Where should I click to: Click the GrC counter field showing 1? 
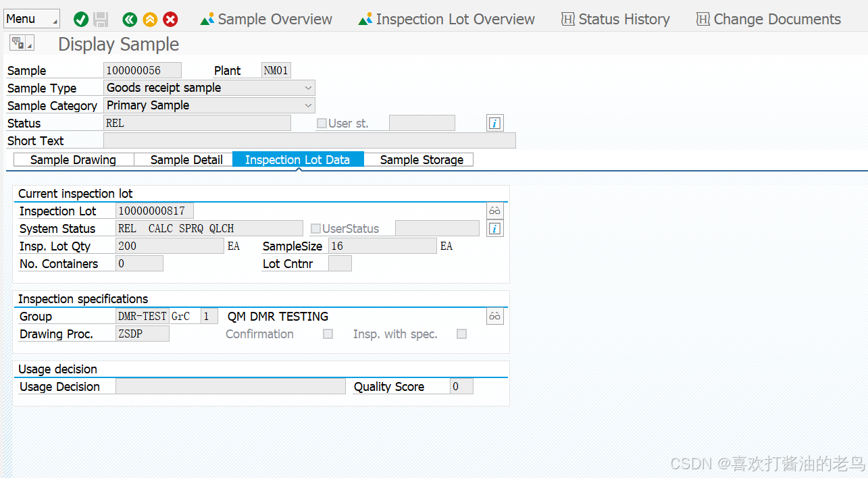coord(209,316)
